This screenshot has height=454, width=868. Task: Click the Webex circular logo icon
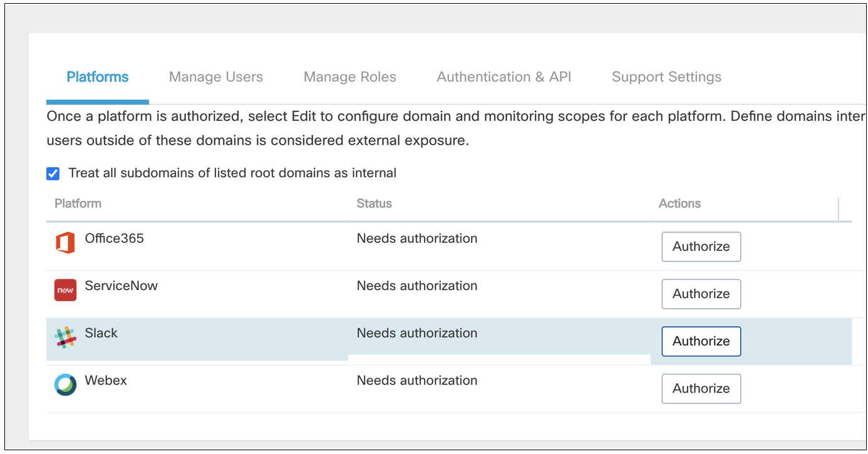pyautogui.click(x=65, y=384)
